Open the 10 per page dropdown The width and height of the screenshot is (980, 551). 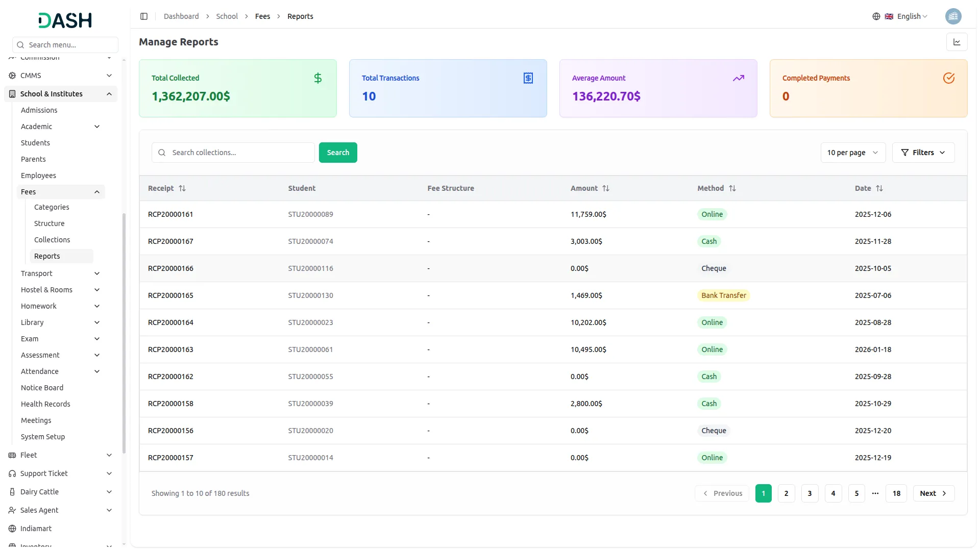coord(852,153)
